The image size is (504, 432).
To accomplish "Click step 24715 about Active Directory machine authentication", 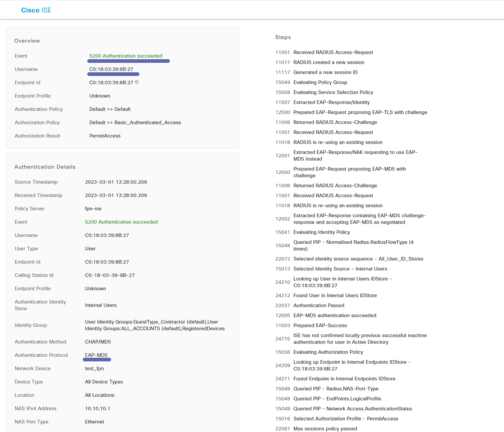I will coord(351,339).
